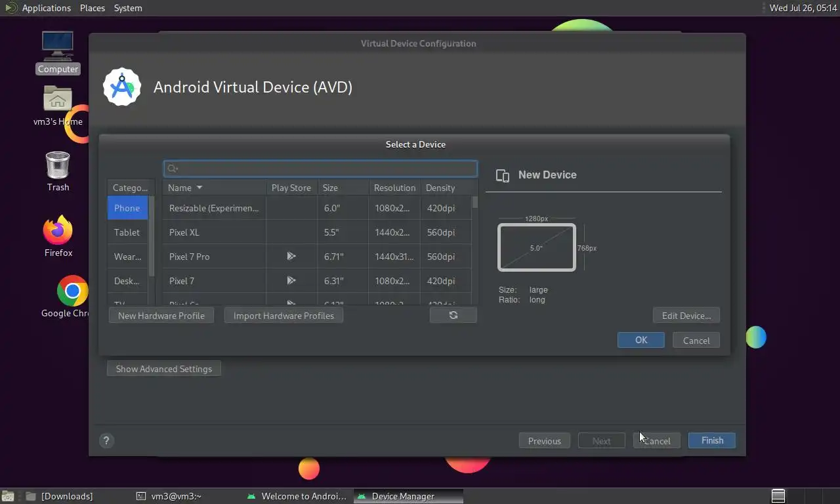Click Import Hardware Profiles button
This screenshot has width=840, height=504.
(283, 316)
